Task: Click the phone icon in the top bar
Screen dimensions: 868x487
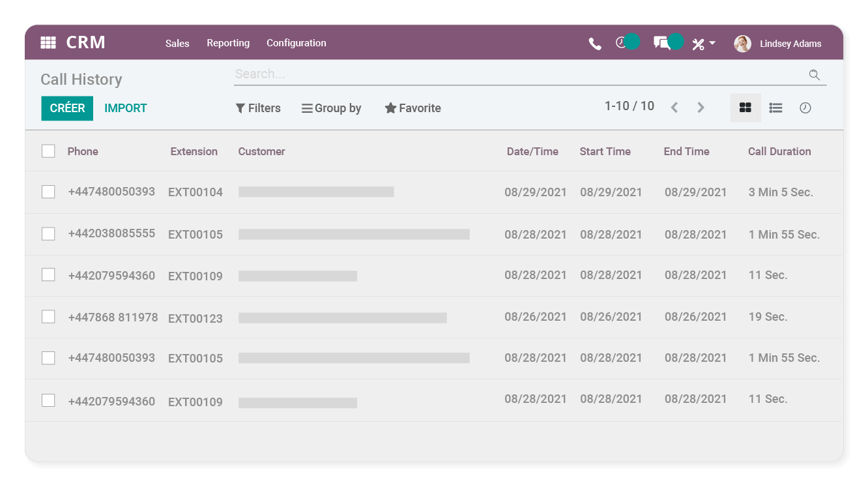Action: (594, 43)
